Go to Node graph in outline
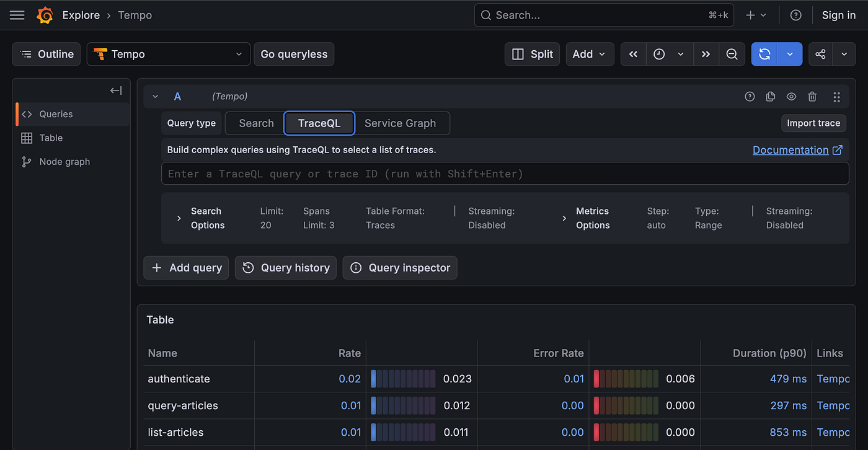The height and width of the screenshot is (450, 868). (64, 162)
